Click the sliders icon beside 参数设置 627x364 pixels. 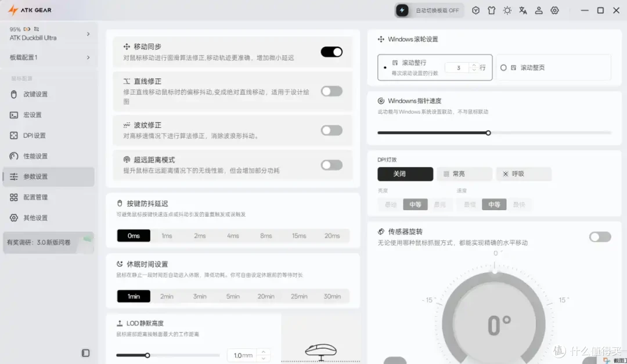[x=13, y=176]
